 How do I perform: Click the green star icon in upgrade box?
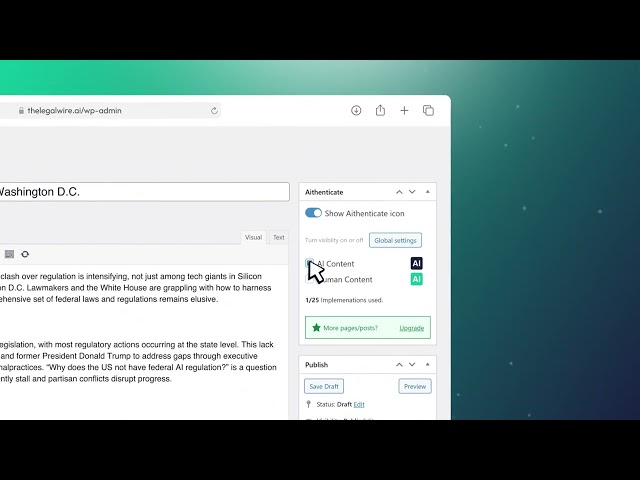click(x=316, y=327)
